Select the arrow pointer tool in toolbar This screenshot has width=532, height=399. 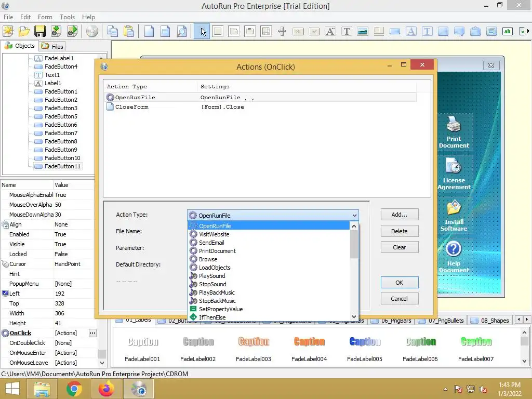click(202, 32)
